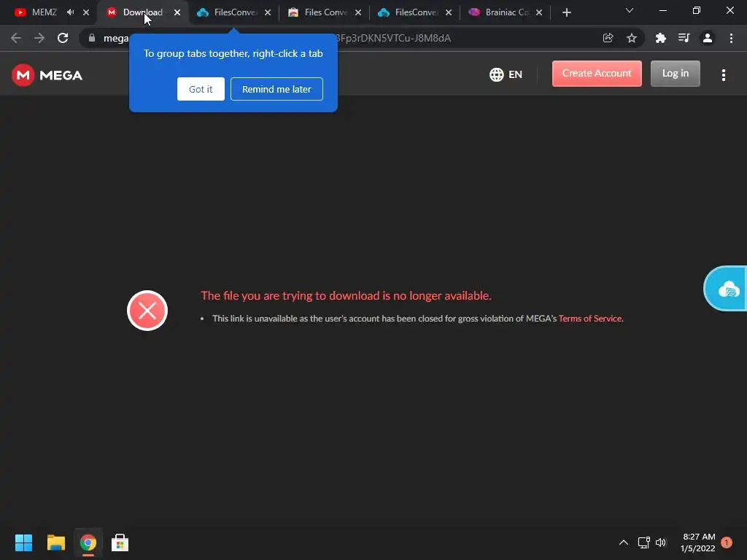This screenshot has height=560, width=747.
Task: View site security lock info
Action: click(92, 38)
